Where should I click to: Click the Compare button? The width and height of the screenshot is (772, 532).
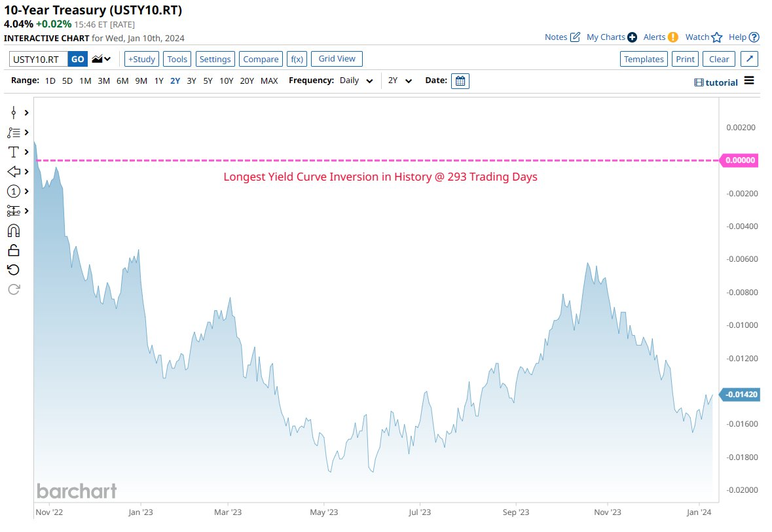click(x=261, y=59)
